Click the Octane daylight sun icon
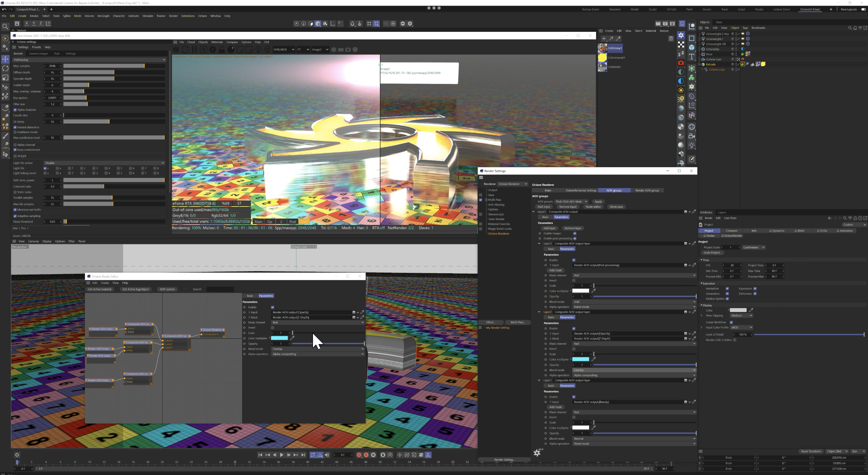Image resolution: width=868 pixels, height=475 pixels. 681,90
